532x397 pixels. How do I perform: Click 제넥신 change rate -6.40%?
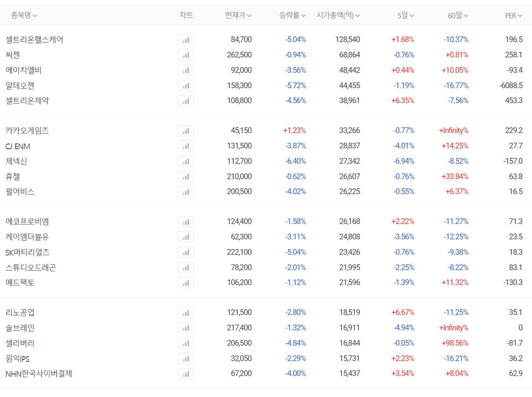(x=296, y=161)
